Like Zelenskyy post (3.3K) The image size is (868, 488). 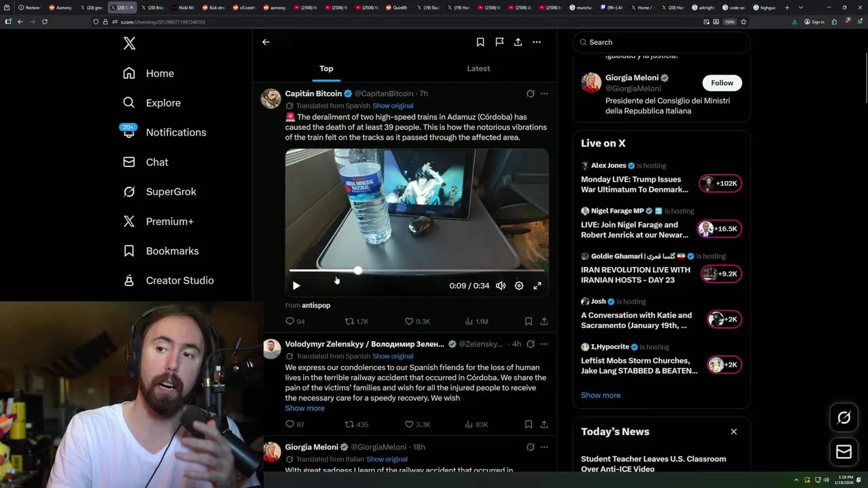coord(417,424)
